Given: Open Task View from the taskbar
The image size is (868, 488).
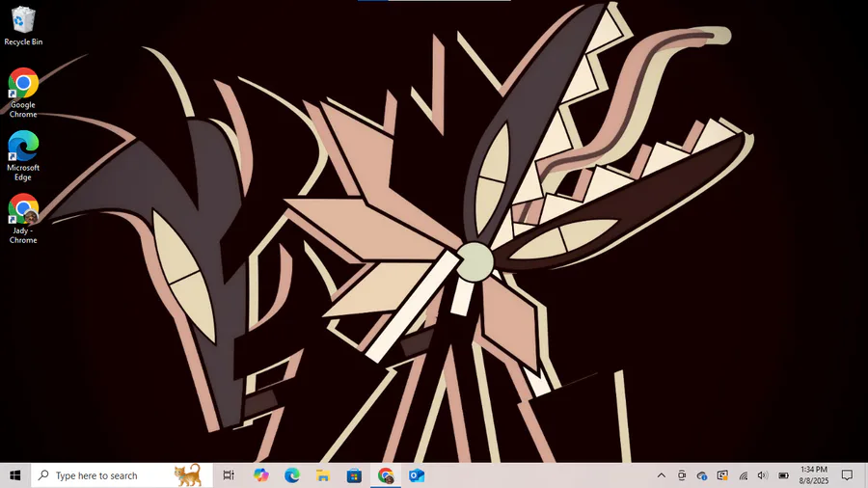Looking at the screenshot, I should [x=229, y=475].
